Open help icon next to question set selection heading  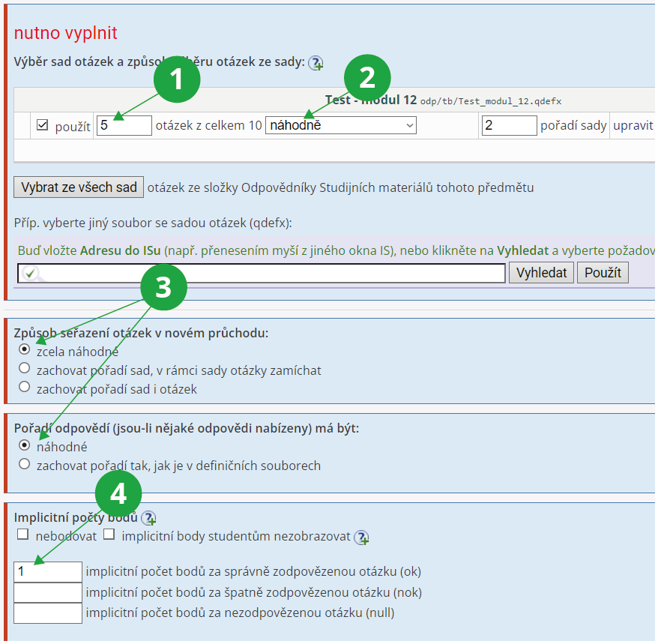[x=316, y=63]
